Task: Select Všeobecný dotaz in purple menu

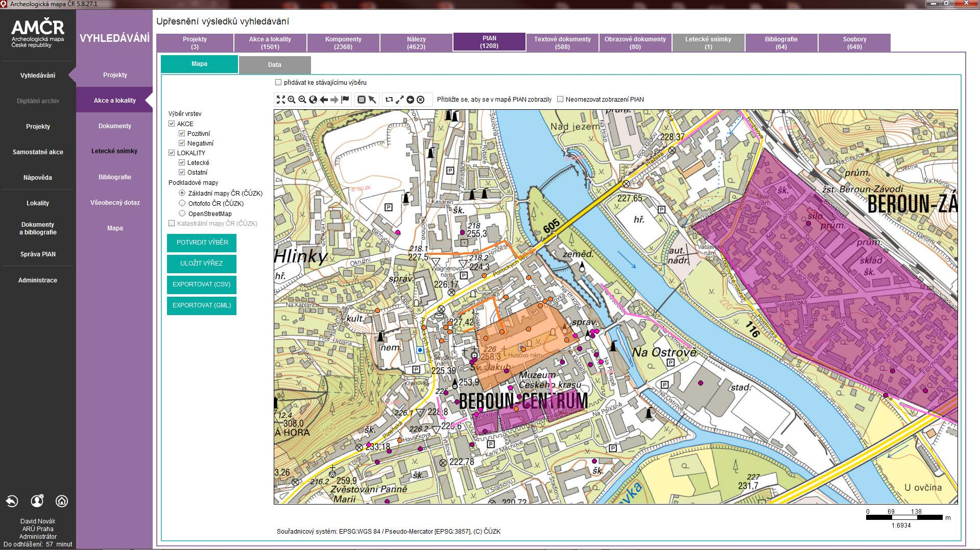Action: pos(115,203)
